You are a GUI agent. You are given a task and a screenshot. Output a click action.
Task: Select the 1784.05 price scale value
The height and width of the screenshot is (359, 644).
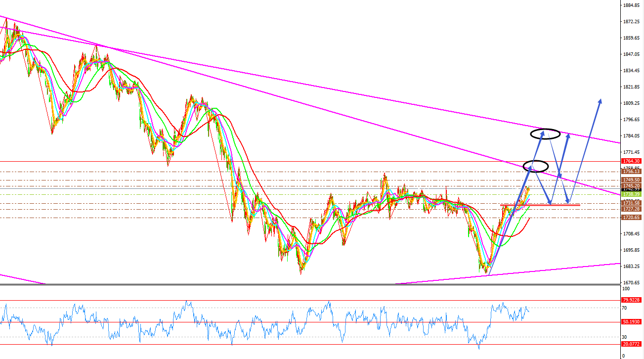click(631, 136)
